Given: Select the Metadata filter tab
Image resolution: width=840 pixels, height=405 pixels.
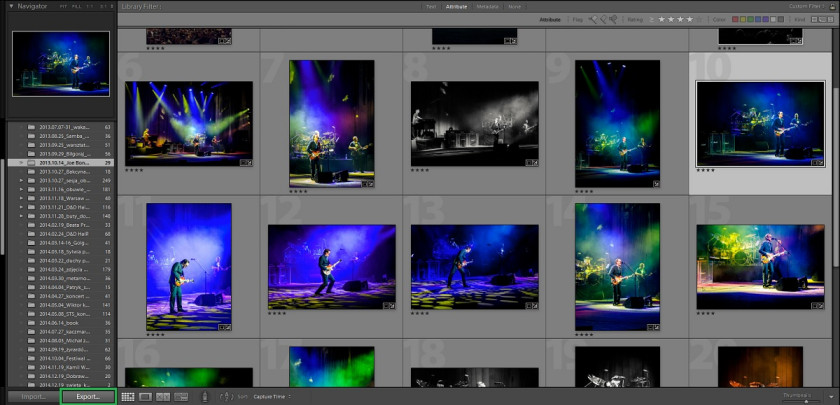Looking at the screenshot, I should click(x=488, y=6).
